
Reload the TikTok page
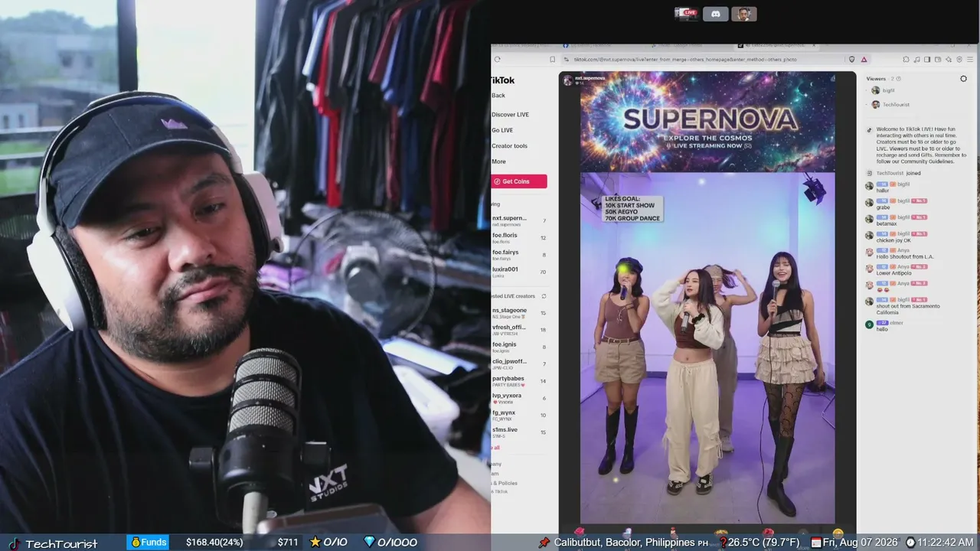click(497, 59)
